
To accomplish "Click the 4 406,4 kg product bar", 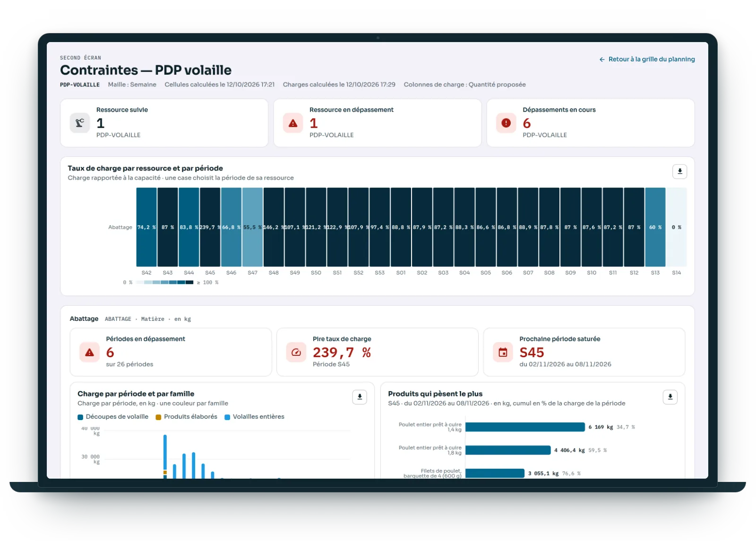I will click(x=508, y=450).
